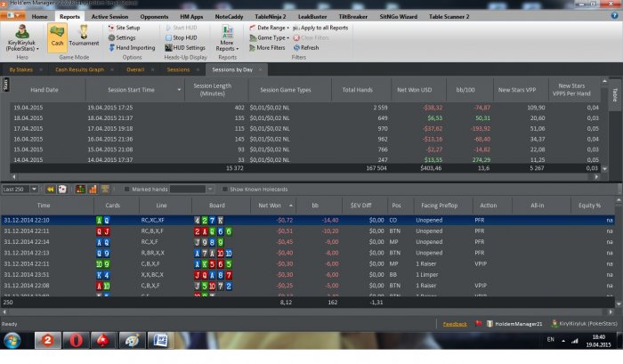Open Paint from the taskbar
Image resolution: width=623 pixels, height=364 pixels.
click(x=132, y=341)
